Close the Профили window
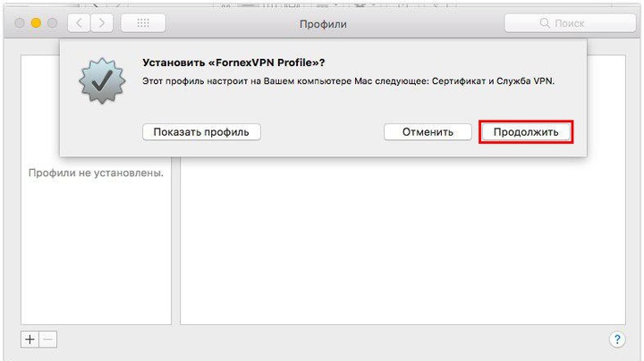 (x=20, y=23)
